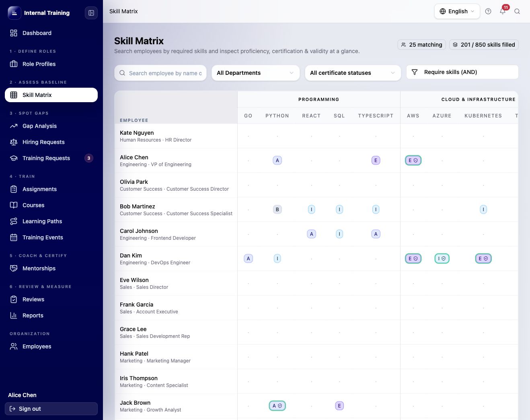Click the Hank Patel employee name
The width and height of the screenshot is (530, 420).
point(134,354)
